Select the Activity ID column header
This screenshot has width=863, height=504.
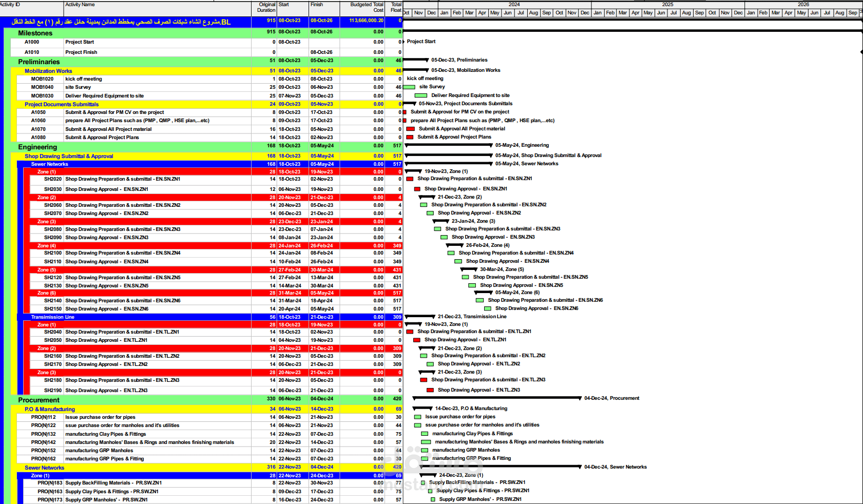32,8
